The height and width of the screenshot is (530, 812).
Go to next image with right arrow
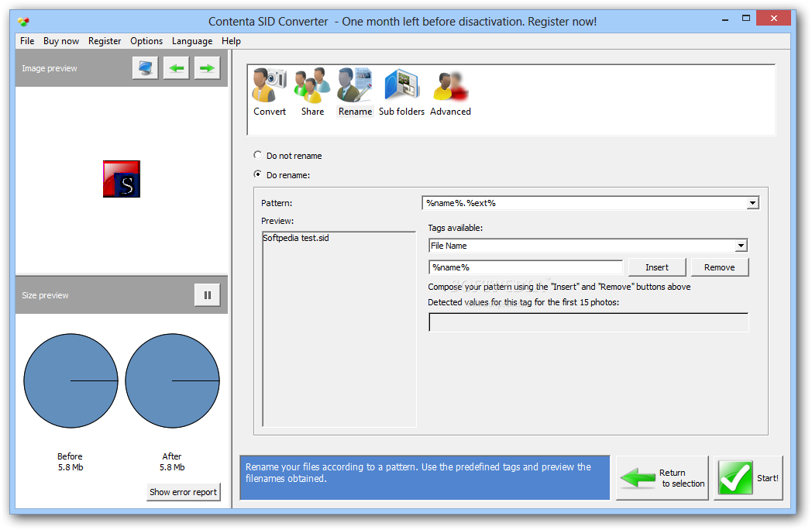207,68
